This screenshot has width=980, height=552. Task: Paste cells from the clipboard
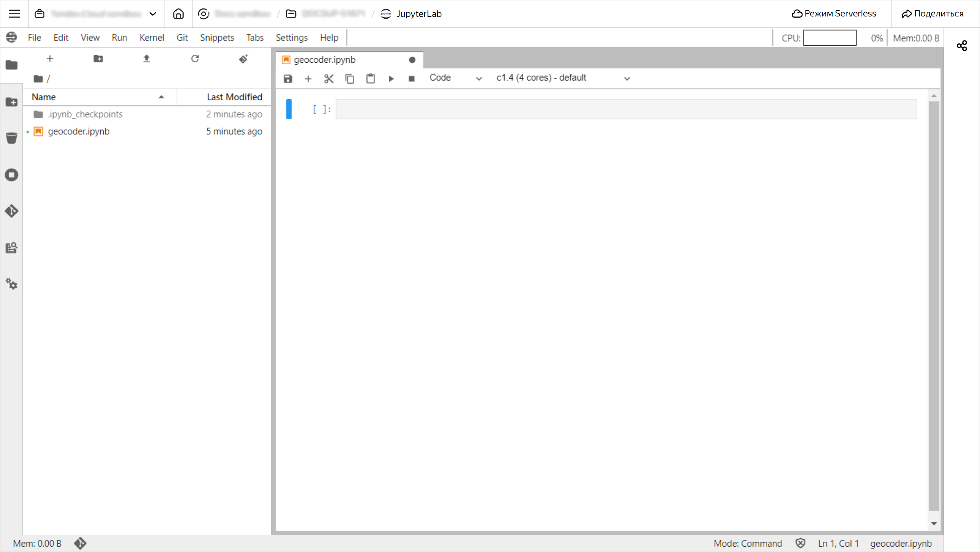pyautogui.click(x=370, y=79)
